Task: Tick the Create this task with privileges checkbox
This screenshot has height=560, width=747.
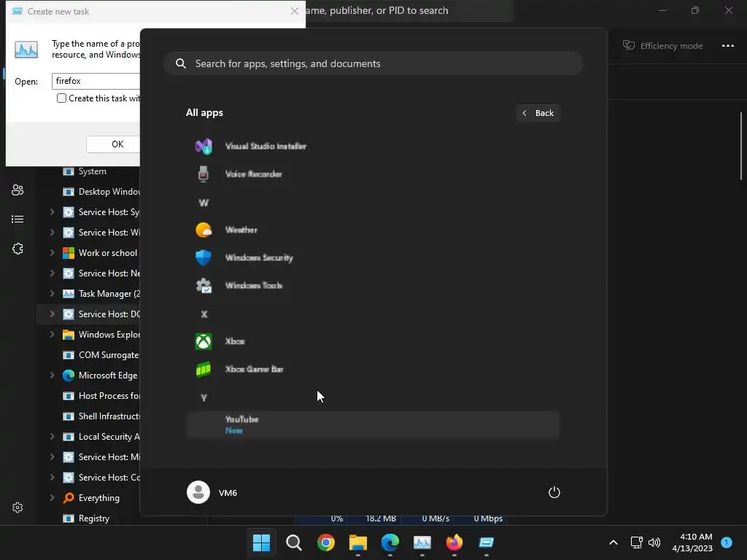Action: coord(61,98)
